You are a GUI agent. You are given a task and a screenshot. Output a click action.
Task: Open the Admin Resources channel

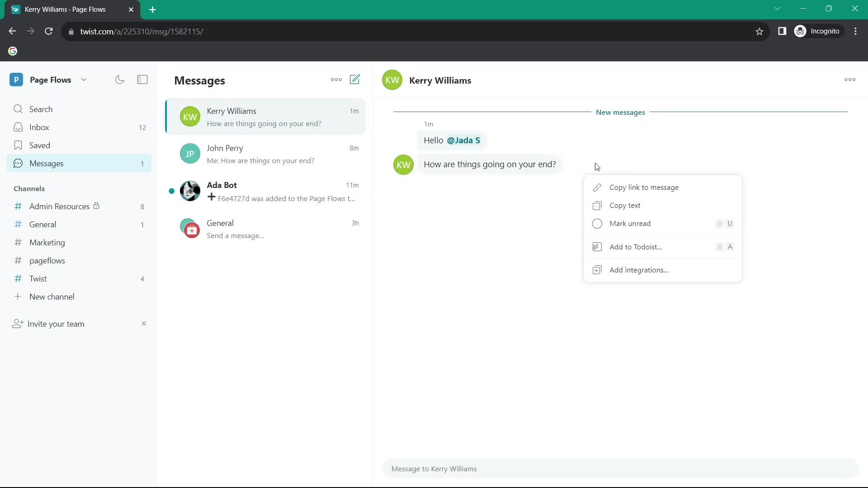point(79,206)
